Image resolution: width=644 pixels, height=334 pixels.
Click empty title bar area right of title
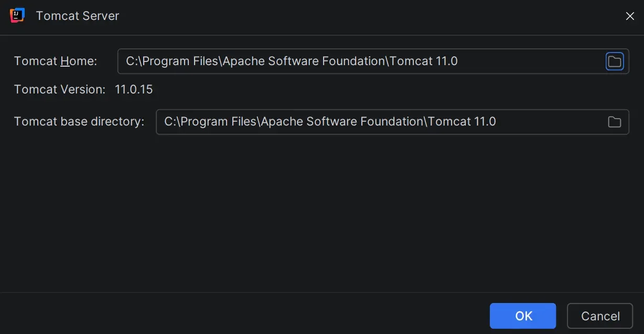[367, 16]
